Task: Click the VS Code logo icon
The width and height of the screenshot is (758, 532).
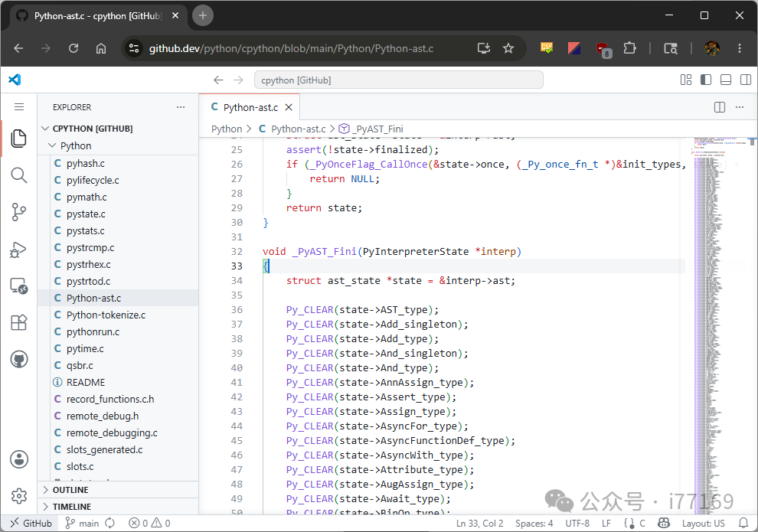Action: tap(15, 80)
